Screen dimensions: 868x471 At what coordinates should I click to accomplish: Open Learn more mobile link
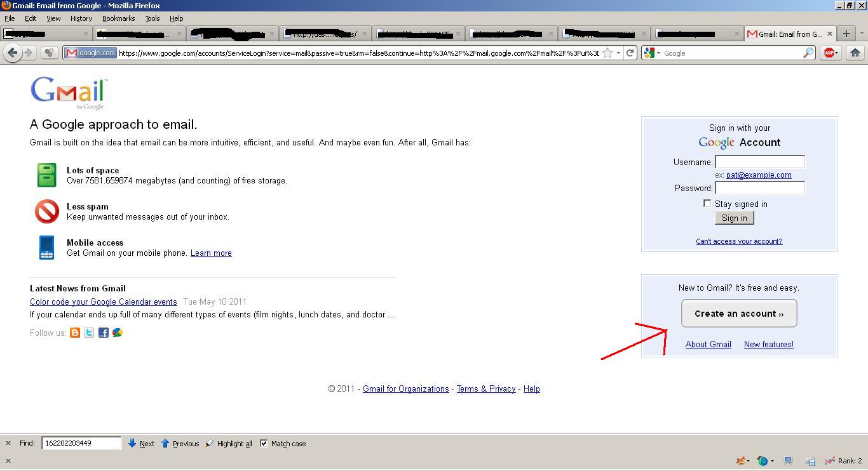click(x=211, y=253)
